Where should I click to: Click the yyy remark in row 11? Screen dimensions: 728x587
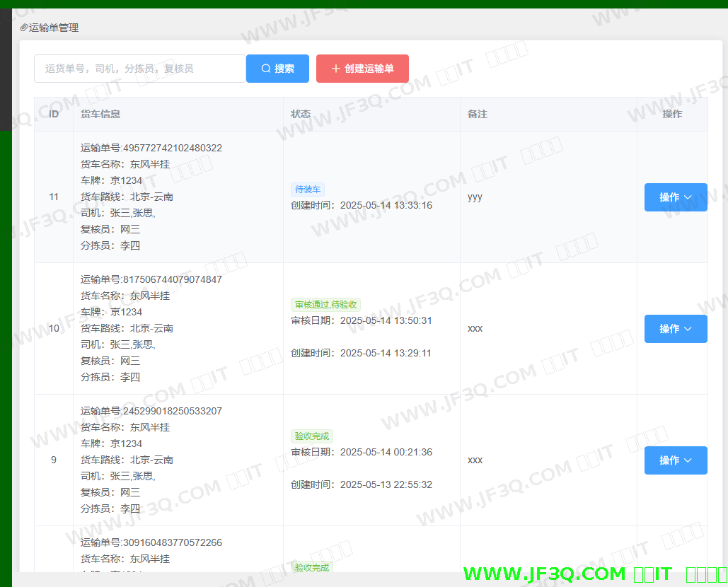pos(475,197)
